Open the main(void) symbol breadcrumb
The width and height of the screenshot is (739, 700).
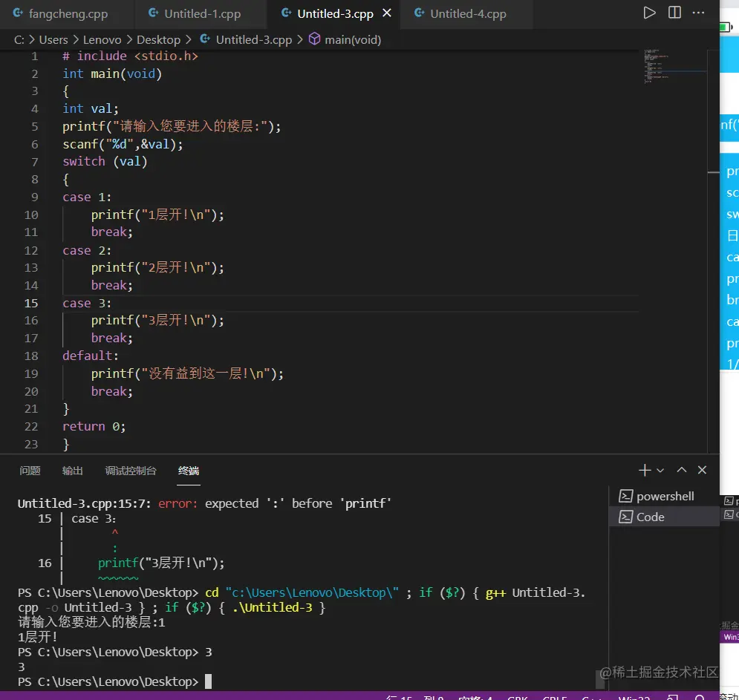tap(345, 40)
